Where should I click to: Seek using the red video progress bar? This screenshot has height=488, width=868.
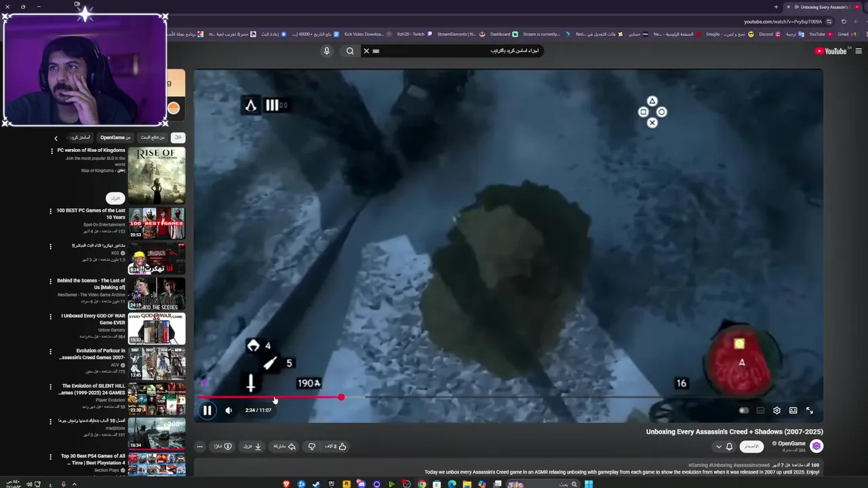[x=509, y=397]
